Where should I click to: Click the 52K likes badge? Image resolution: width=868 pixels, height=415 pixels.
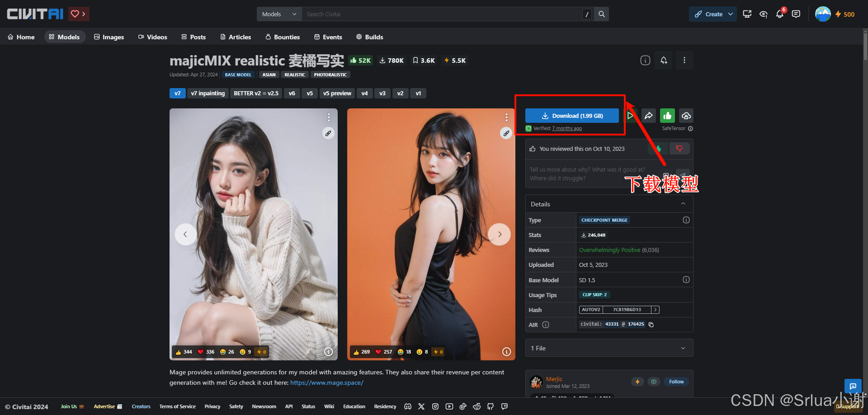pos(360,61)
